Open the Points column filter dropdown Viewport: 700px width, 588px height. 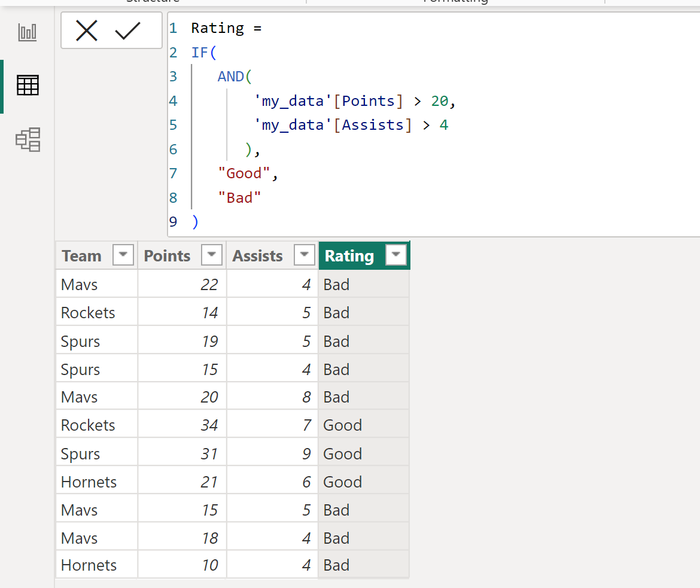click(212, 255)
